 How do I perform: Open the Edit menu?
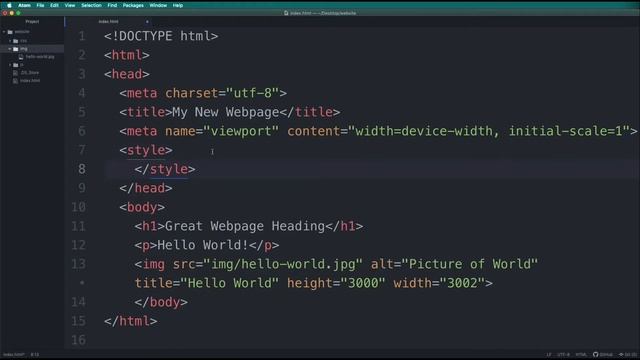click(54, 5)
